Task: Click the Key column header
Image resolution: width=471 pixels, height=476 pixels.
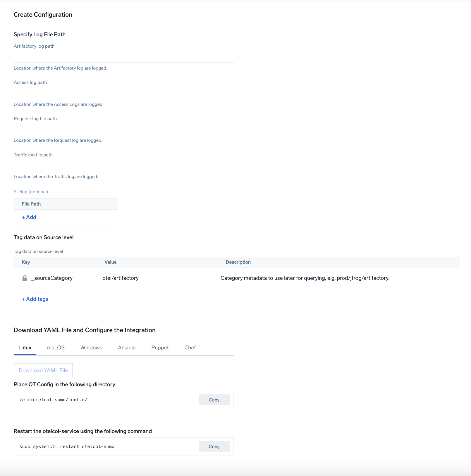Action: [x=26, y=262]
